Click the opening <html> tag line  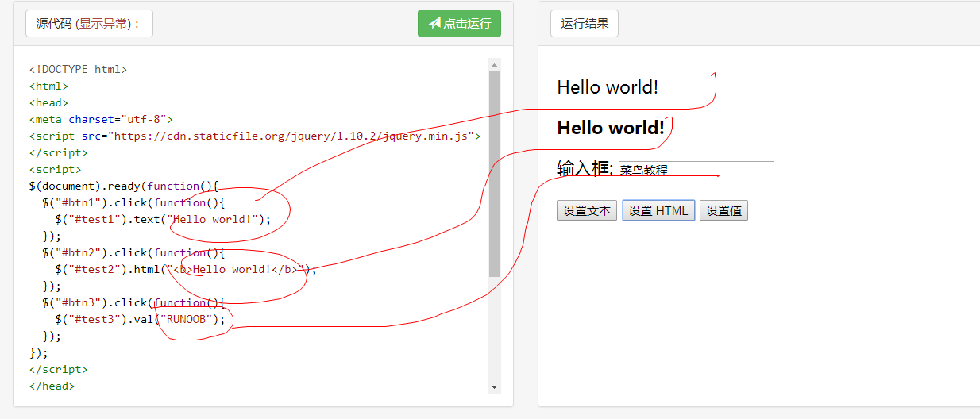[48, 86]
